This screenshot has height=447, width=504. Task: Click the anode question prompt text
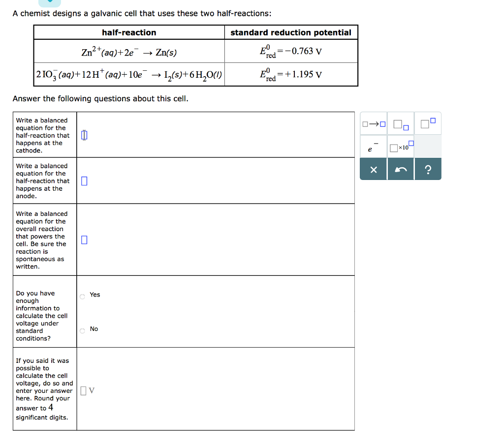[x=43, y=181]
